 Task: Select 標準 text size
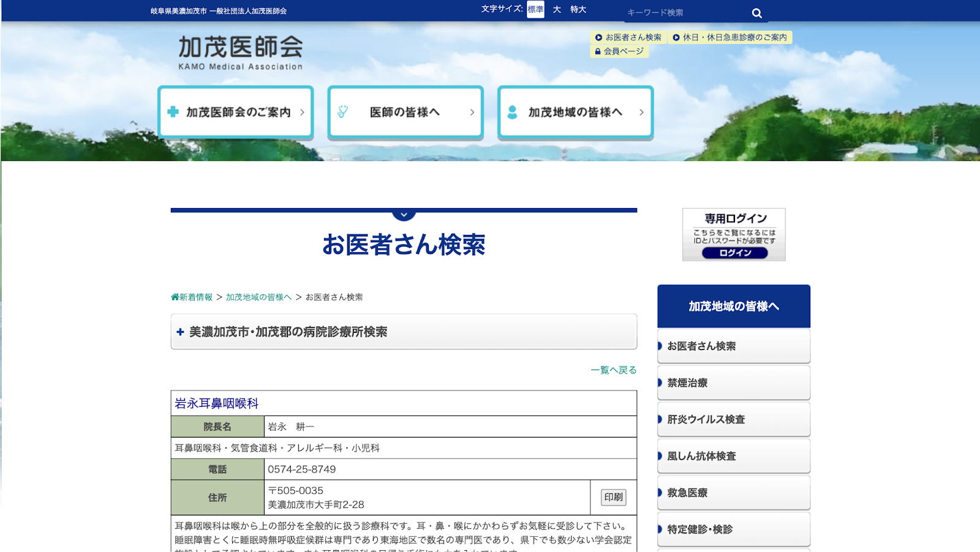(x=534, y=9)
